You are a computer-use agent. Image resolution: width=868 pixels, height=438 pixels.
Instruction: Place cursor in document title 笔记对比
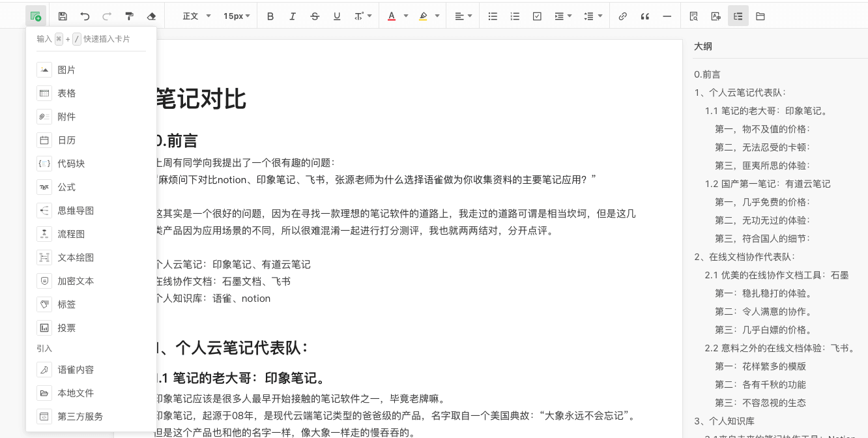tap(200, 99)
